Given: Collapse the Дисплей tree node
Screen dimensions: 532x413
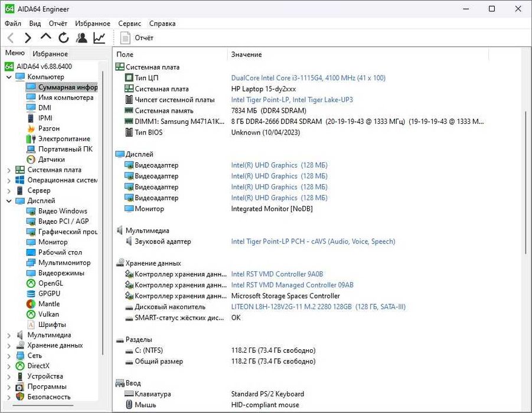Looking at the screenshot, I should 9,201.
